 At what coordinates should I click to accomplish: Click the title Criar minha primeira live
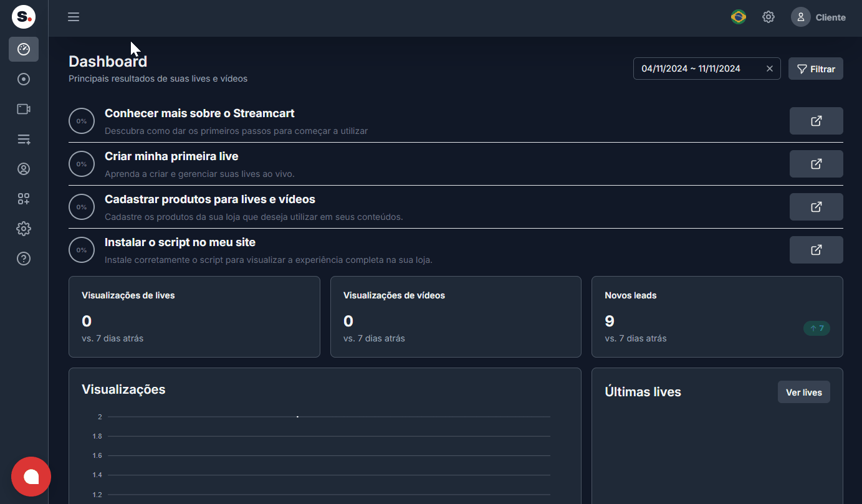[x=171, y=156]
